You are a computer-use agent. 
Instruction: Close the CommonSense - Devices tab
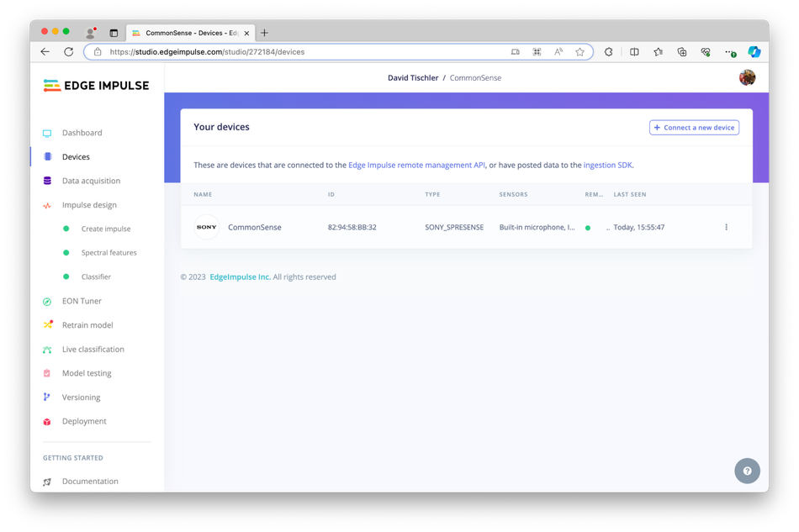246,33
